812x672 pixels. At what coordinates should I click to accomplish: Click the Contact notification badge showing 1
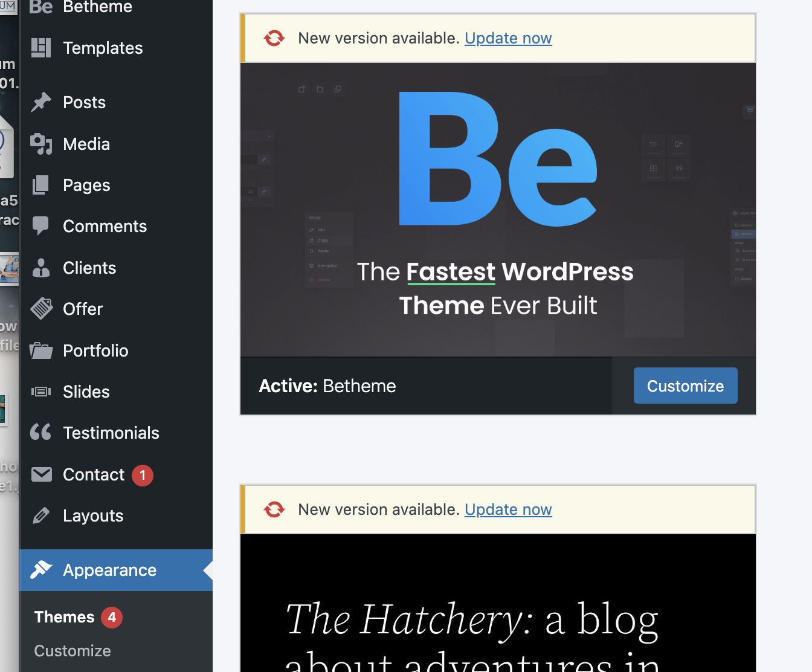point(143,475)
